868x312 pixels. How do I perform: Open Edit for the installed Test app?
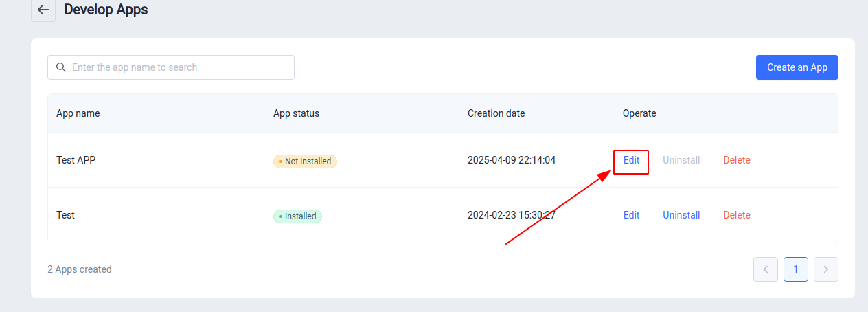[631, 215]
